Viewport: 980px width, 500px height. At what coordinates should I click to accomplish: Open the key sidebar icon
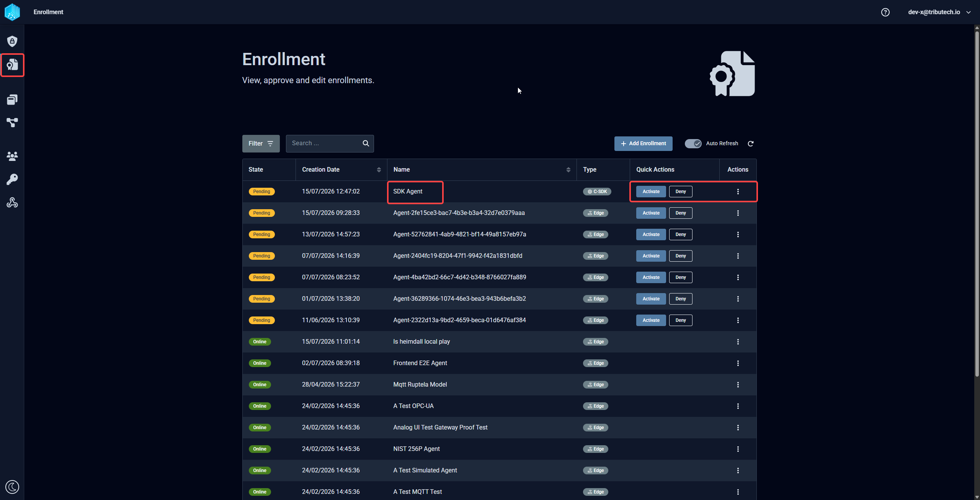tap(12, 179)
